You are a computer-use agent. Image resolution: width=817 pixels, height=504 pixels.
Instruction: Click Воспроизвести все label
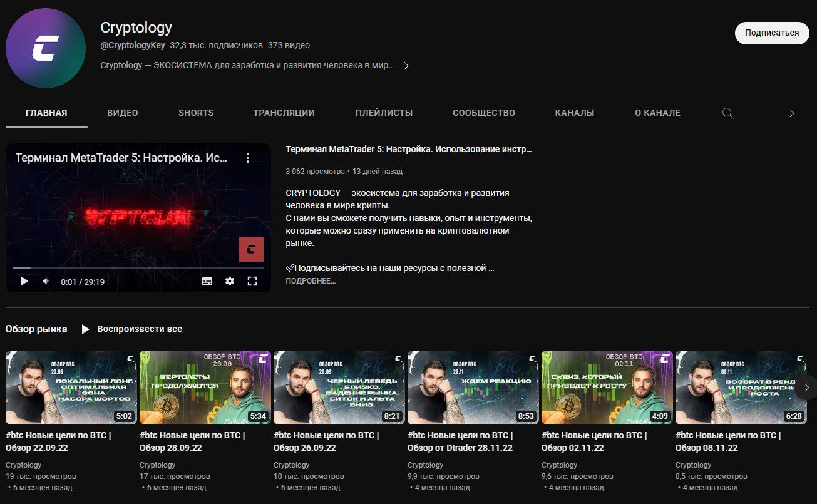click(x=140, y=329)
